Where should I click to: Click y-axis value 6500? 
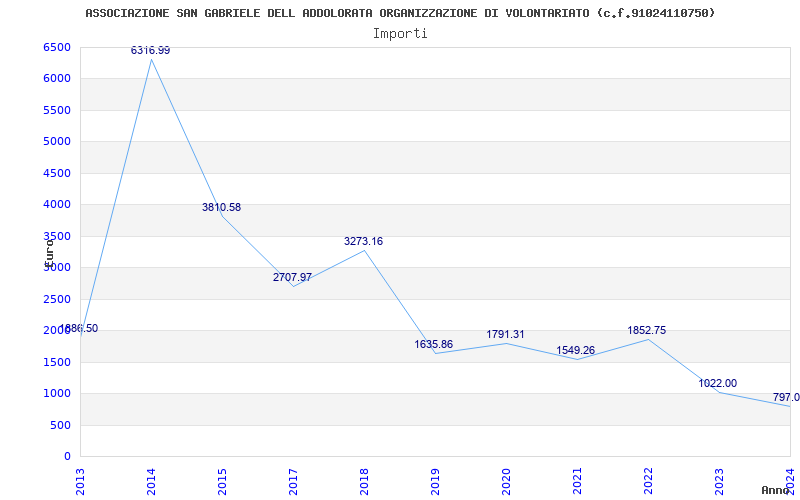[x=57, y=47]
